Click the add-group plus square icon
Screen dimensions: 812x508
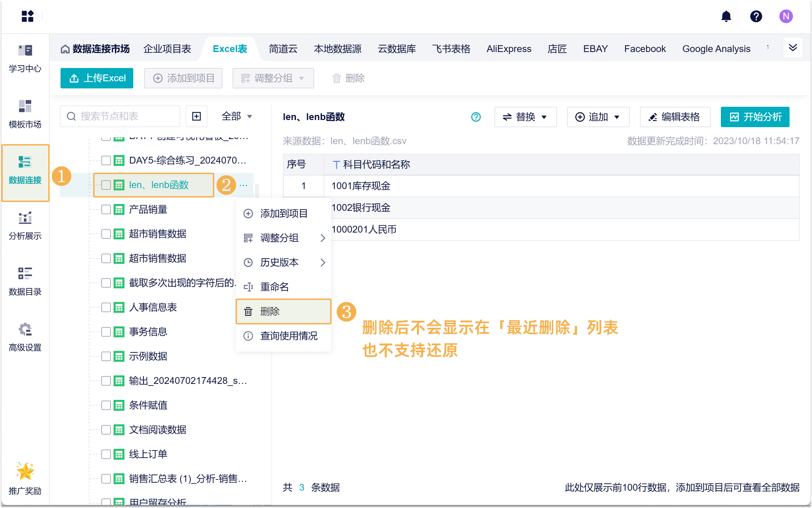(x=197, y=116)
